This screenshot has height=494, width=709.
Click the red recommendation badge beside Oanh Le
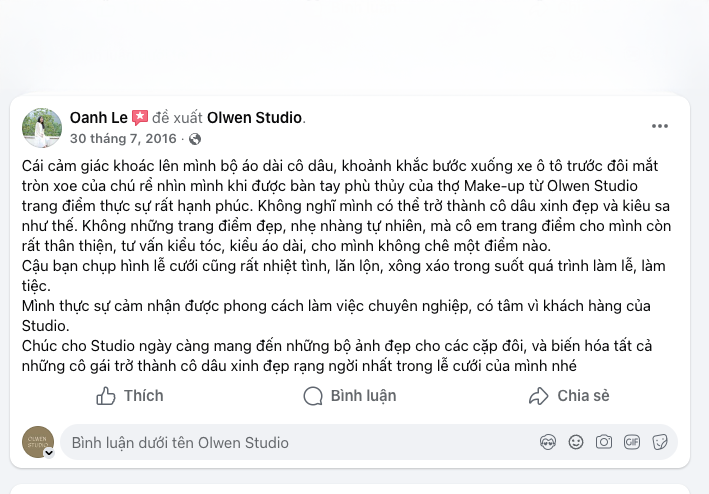[140, 118]
